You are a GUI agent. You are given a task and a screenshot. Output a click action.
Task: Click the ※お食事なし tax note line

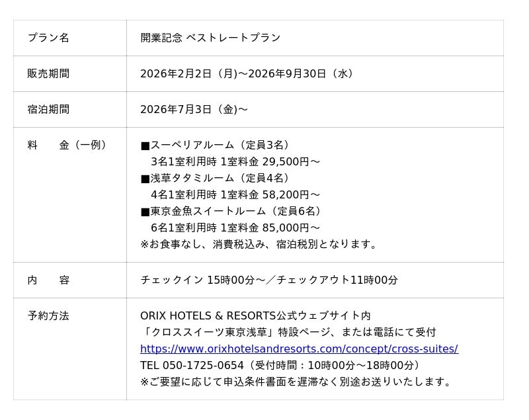261,244
